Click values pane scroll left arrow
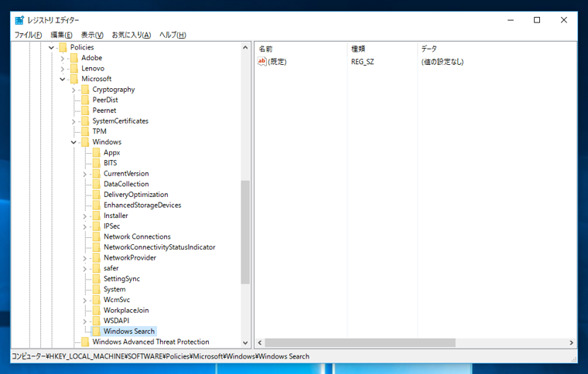 point(259,342)
